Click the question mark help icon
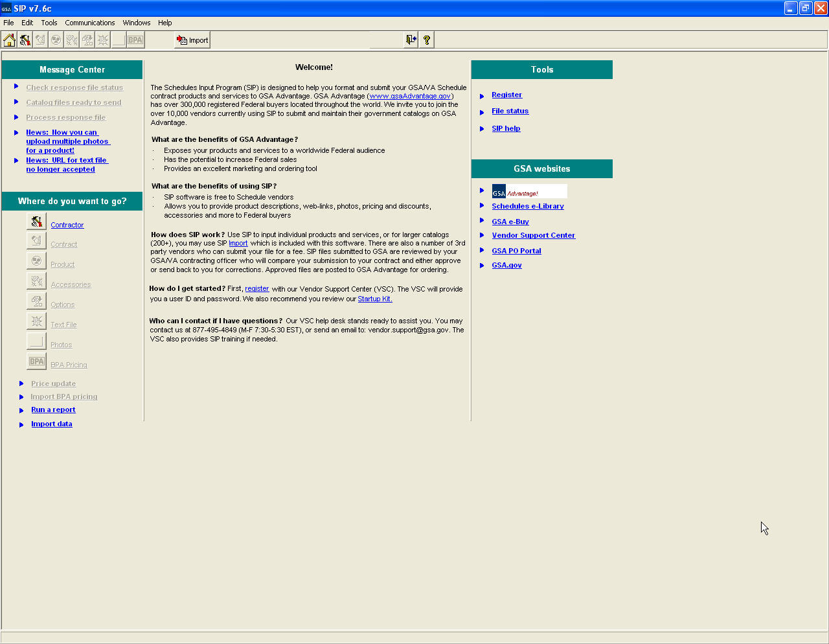The width and height of the screenshot is (829, 644). click(427, 40)
